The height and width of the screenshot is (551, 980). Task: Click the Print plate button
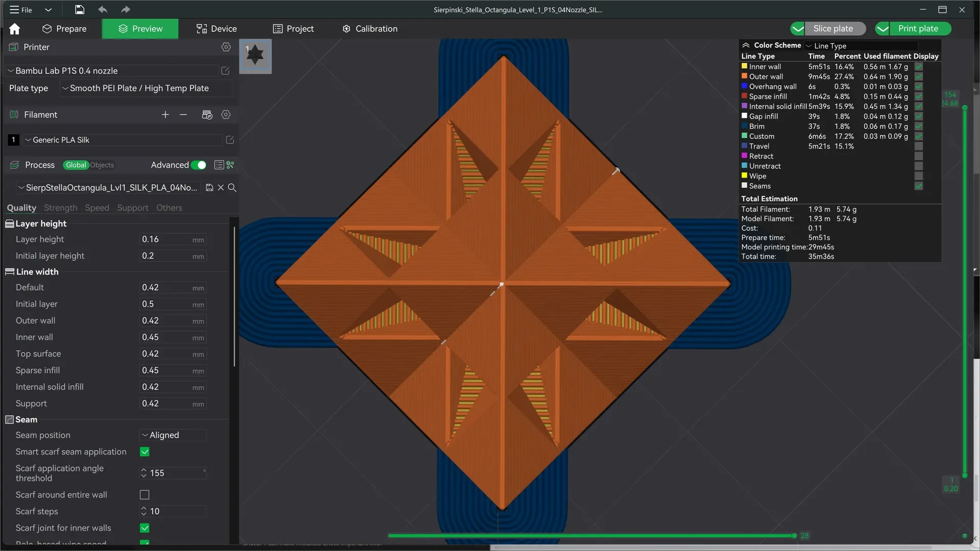[913, 29]
